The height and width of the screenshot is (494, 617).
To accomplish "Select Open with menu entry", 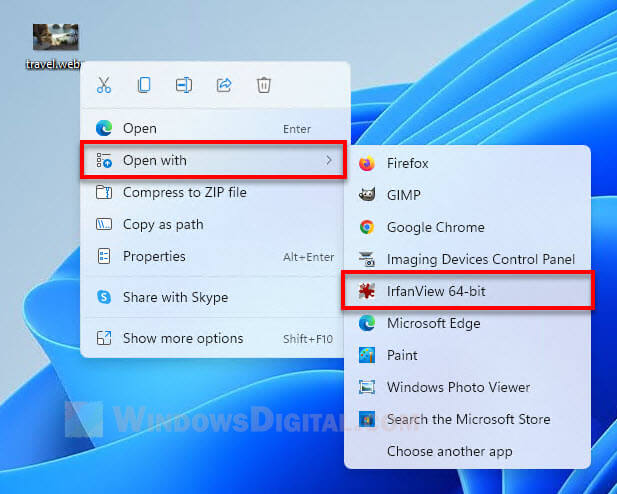I will 214,160.
